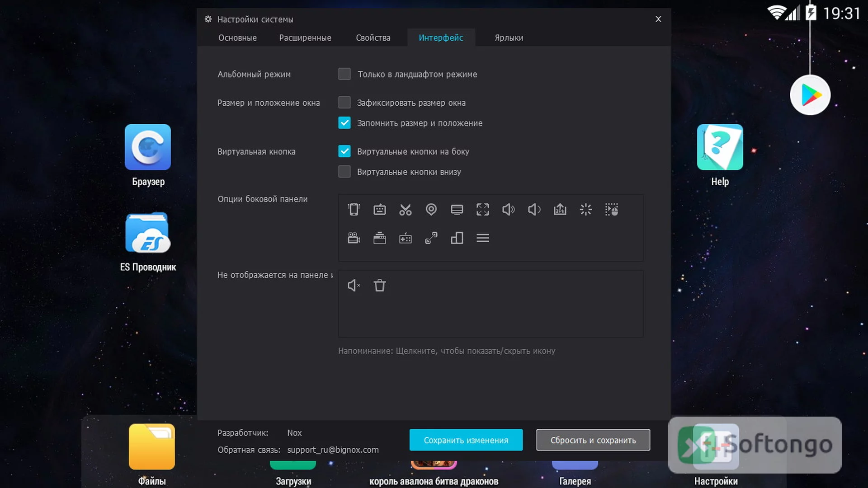Click the volume down speaker icon

[534, 210]
